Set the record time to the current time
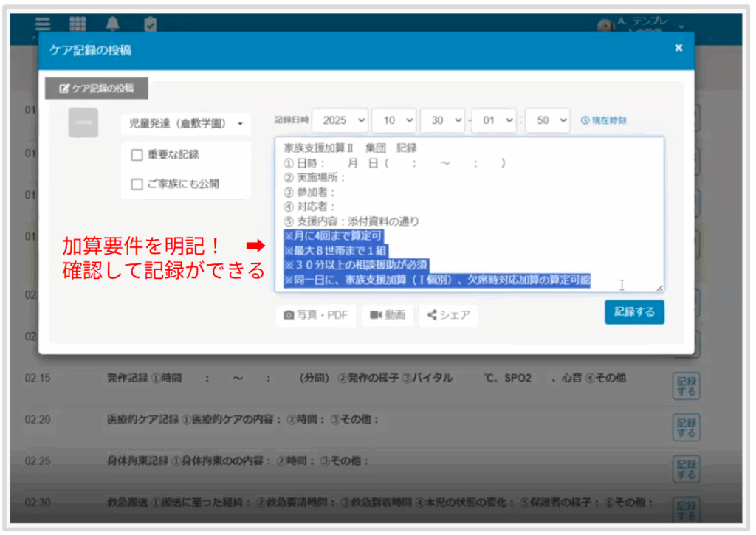756x535 pixels. point(603,120)
